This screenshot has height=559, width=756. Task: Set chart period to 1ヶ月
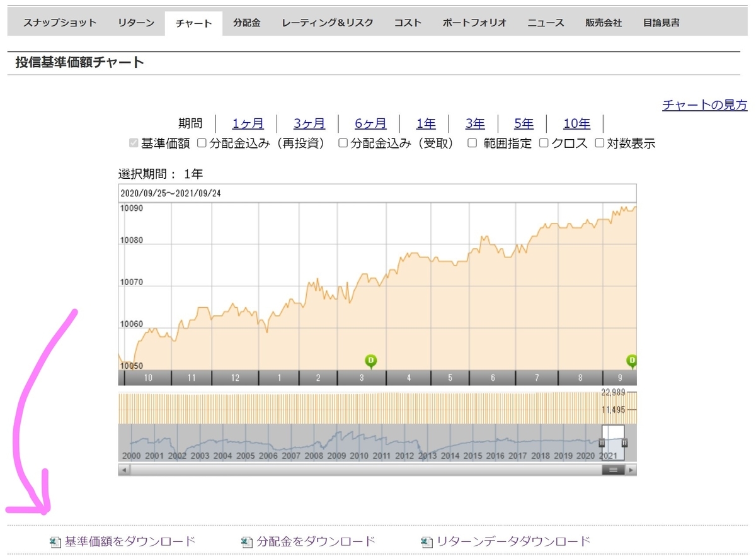click(248, 123)
